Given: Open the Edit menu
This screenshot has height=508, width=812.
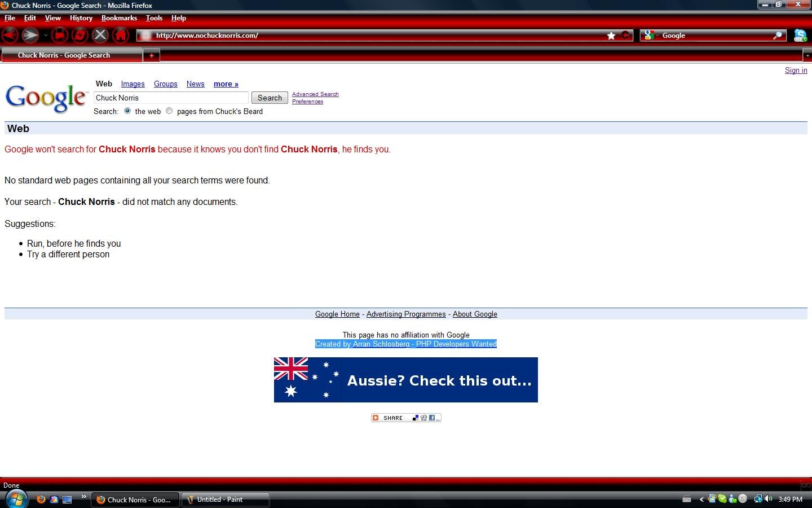Looking at the screenshot, I should pos(30,18).
